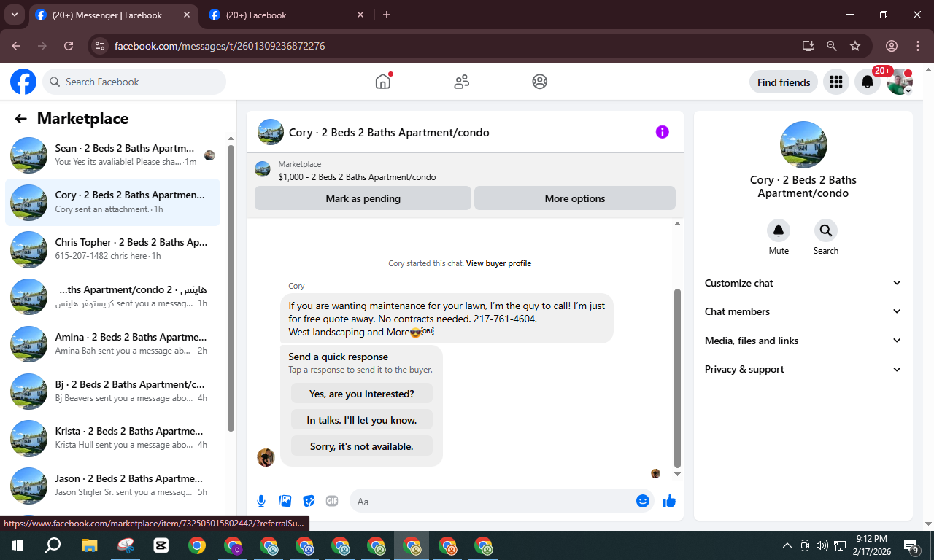Screen dimensions: 934x560
Task: Open the هاينس conversation in list
Action: [x=113, y=296]
